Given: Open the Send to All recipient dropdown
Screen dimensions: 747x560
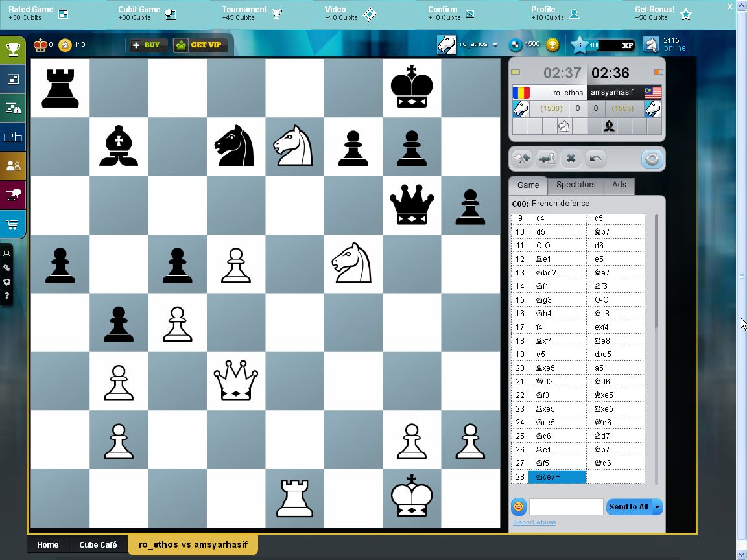Looking at the screenshot, I should tap(656, 507).
